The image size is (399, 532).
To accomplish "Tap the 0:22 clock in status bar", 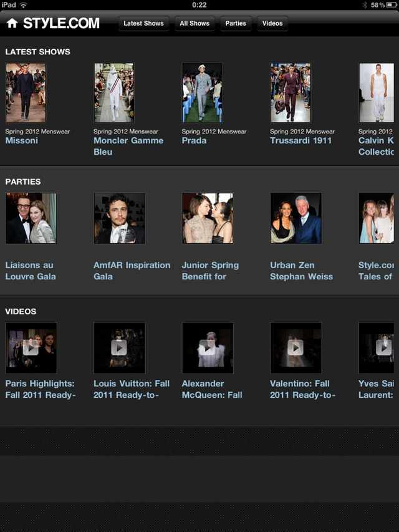I will click(199, 5).
